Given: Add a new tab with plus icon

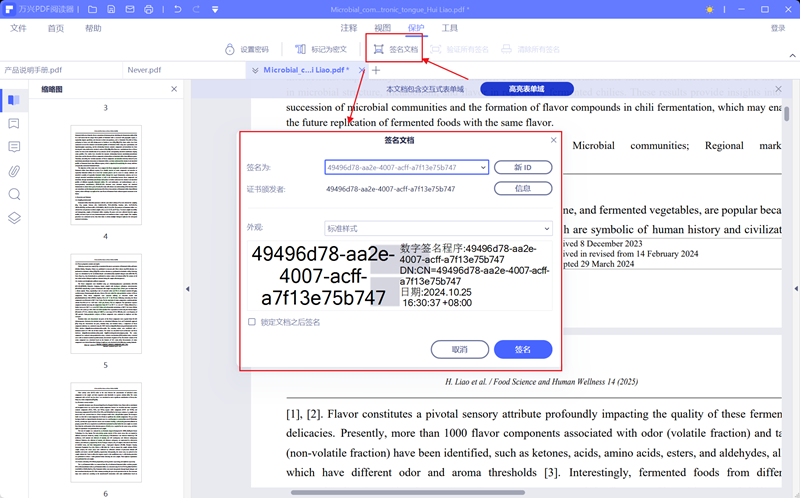Looking at the screenshot, I should pyautogui.click(x=376, y=70).
